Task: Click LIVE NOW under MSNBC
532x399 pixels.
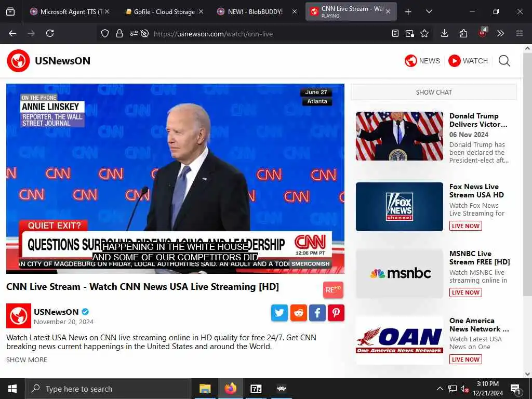Action: tap(465, 292)
